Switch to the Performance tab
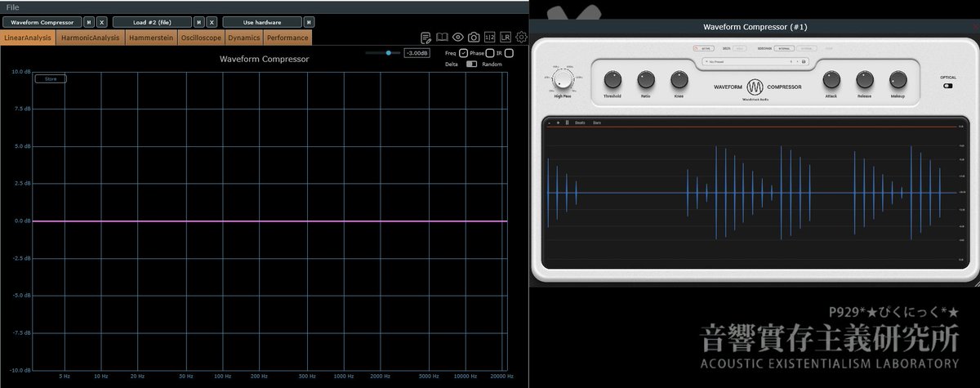Screen dimensions: 980x388 click(287, 38)
